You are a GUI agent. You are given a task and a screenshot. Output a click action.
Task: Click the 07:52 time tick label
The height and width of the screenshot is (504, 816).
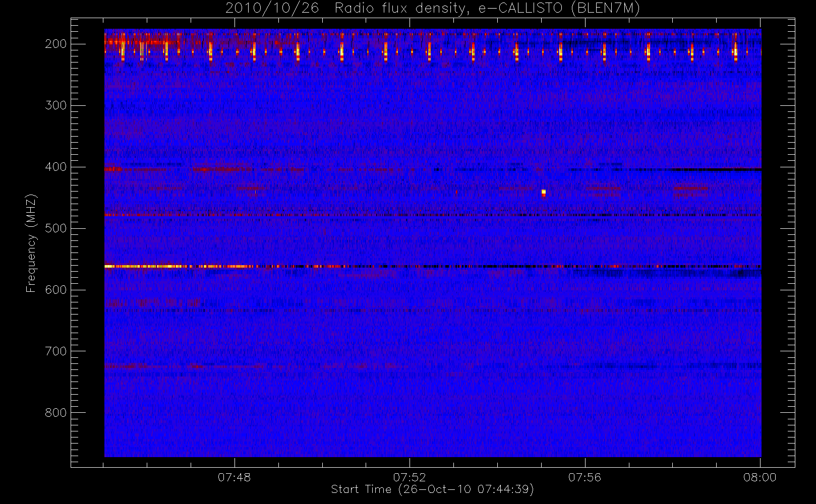[410, 477]
